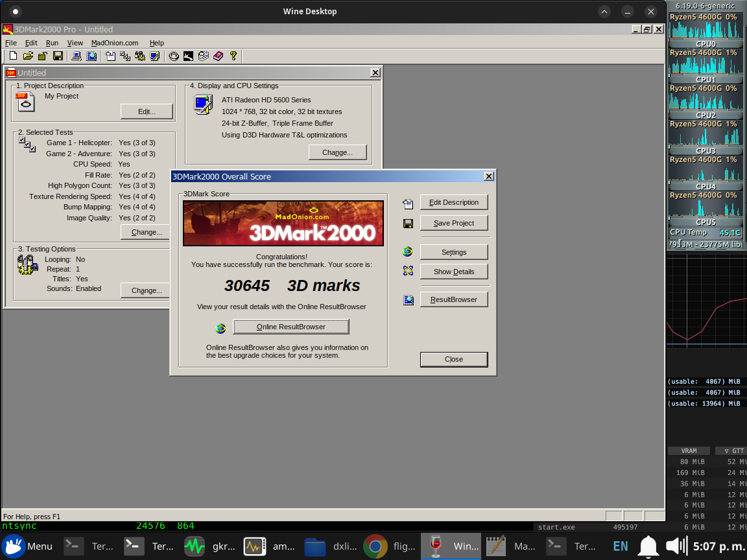Click the black demo toolbar icon
Image resolution: width=747 pixels, height=560 pixels.
pyautogui.click(x=189, y=56)
